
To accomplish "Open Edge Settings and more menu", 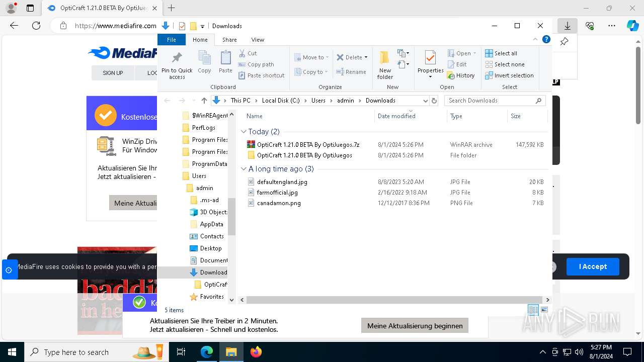I will coord(612,26).
